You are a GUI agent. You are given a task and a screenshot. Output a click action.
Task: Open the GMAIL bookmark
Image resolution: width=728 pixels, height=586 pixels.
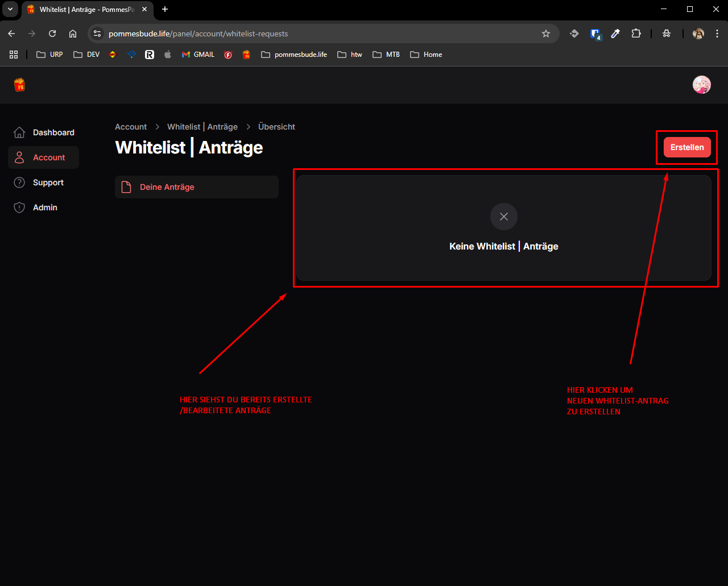click(x=198, y=55)
